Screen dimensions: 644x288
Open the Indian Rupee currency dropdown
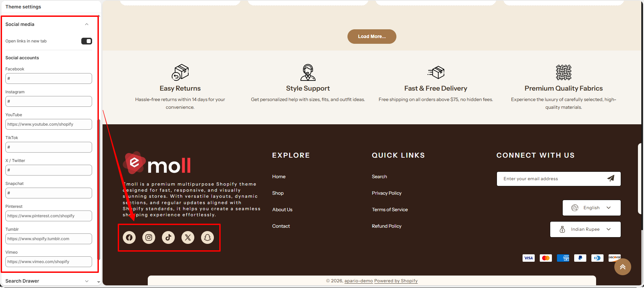[585, 229]
